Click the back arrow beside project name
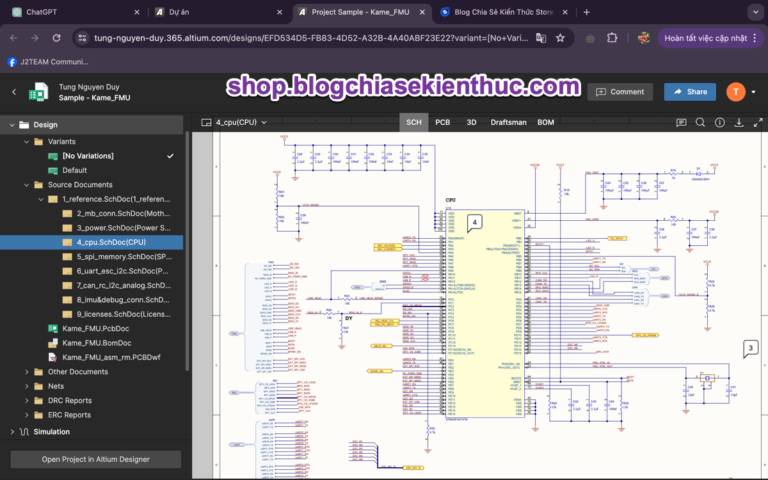This screenshot has height=480, width=768. coord(14,92)
